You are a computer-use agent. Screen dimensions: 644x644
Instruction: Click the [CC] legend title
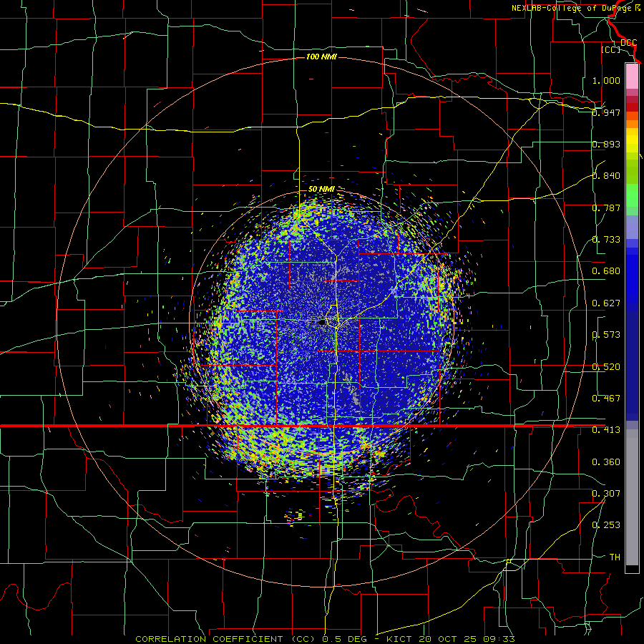tap(611, 49)
